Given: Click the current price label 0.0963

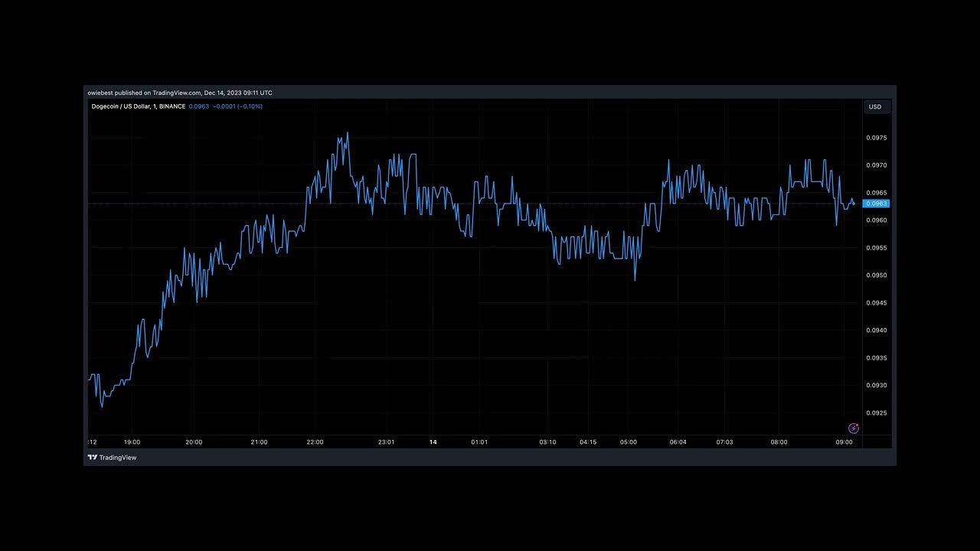Looking at the screenshot, I should (x=876, y=204).
